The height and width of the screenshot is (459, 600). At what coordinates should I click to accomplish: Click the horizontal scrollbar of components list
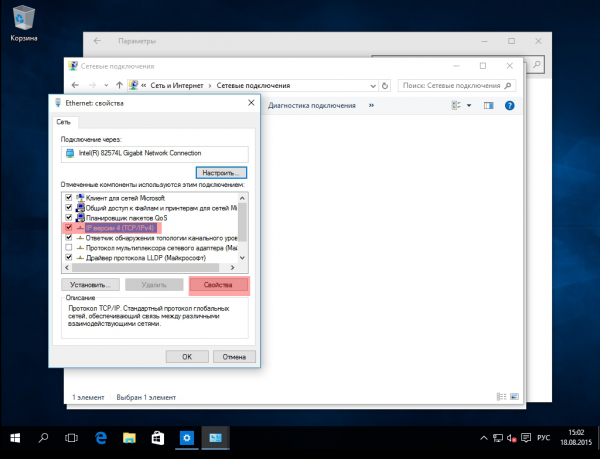150,268
